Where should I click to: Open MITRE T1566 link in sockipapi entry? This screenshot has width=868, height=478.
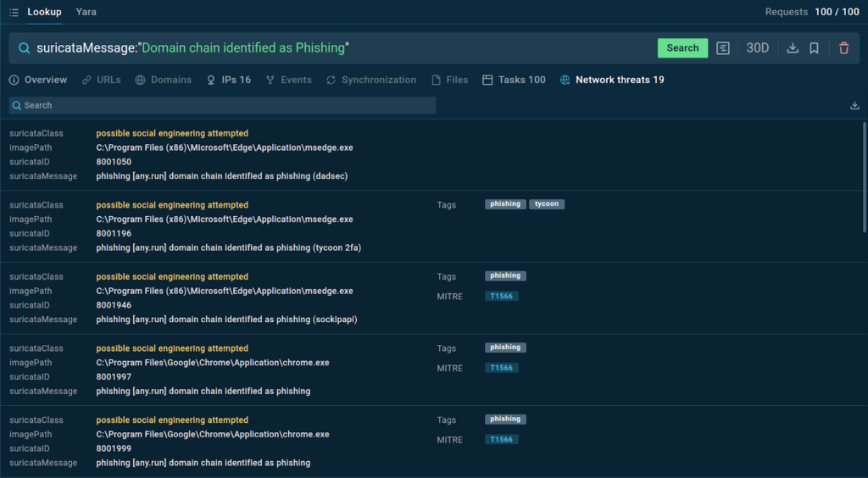click(x=503, y=297)
